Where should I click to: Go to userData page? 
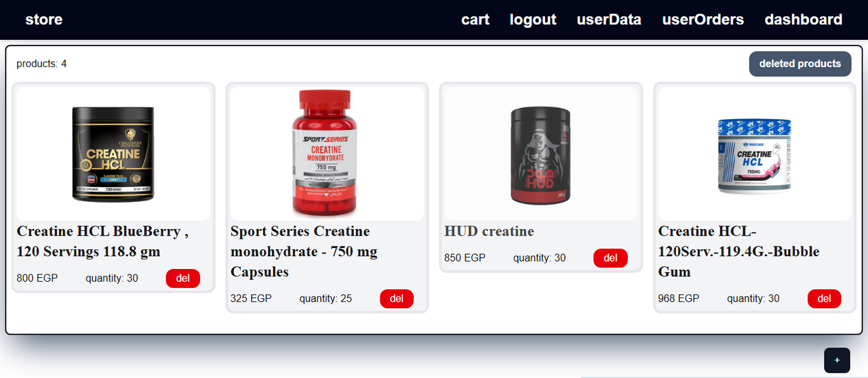(x=609, y=20)
